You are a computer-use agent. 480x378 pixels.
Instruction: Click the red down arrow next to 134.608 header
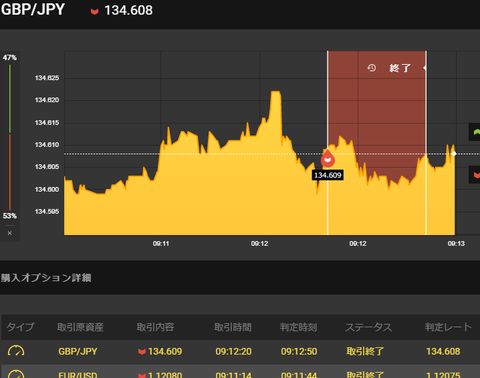click(x=95, y=12)
